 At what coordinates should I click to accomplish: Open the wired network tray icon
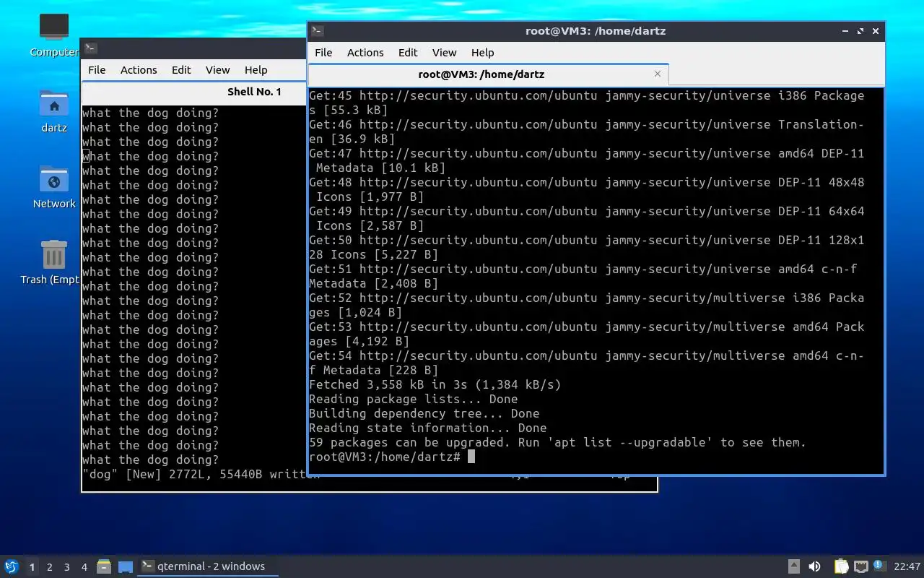coord(860,566)
